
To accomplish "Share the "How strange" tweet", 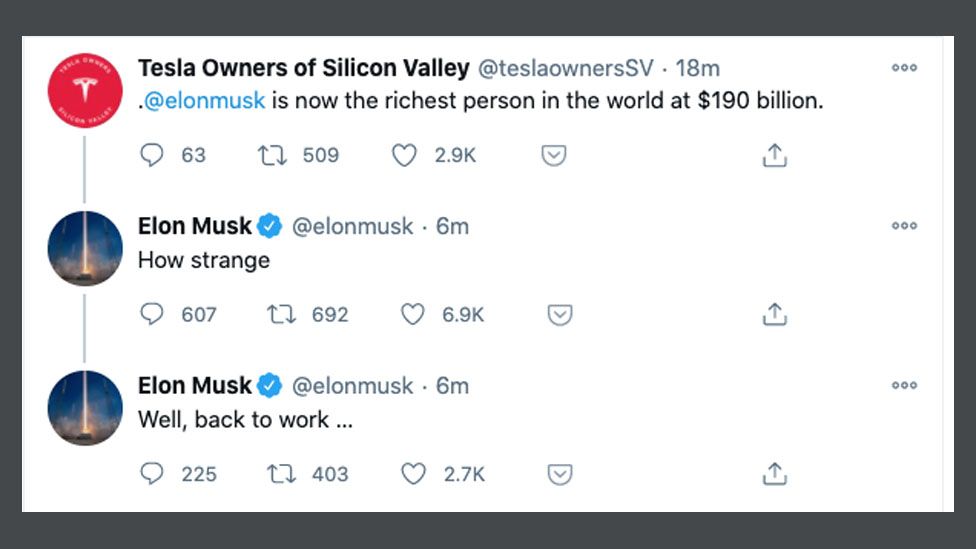I will 775,314.
